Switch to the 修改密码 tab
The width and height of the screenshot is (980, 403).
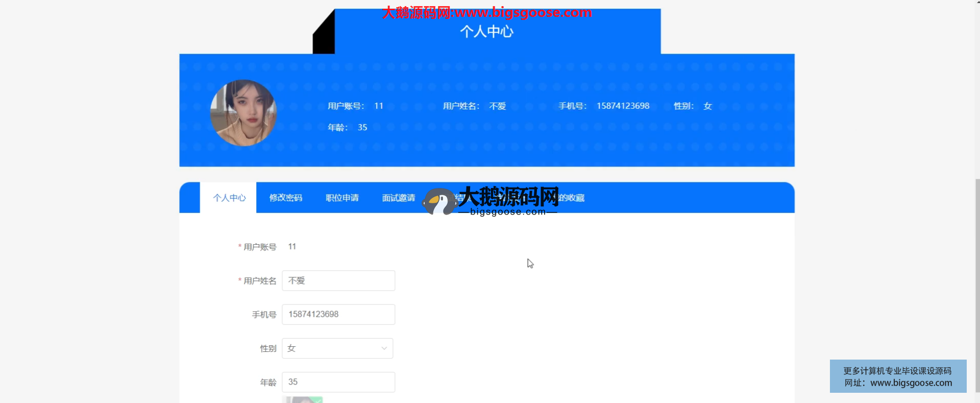[285, 198]
